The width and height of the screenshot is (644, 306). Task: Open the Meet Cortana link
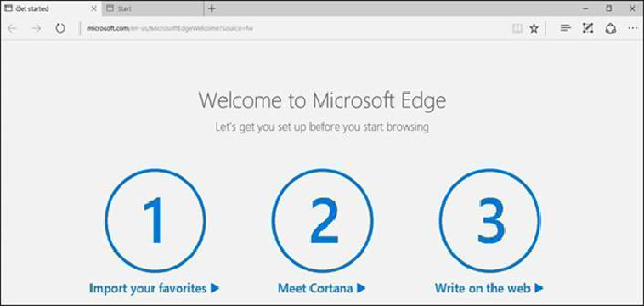[322, 288]
